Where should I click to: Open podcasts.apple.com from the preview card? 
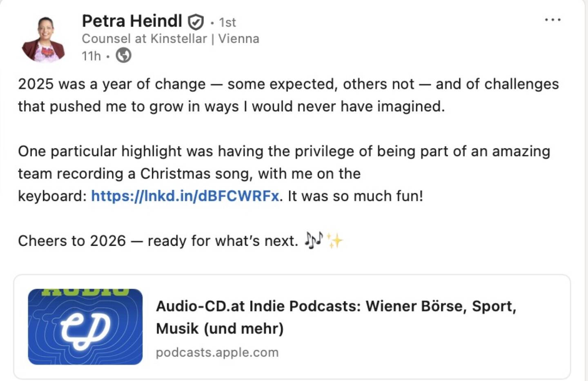click(x=216, y=352)
